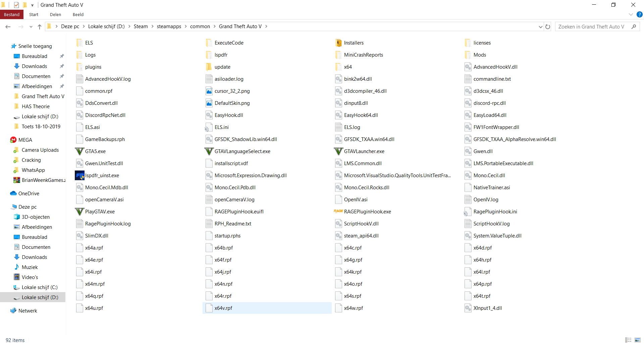Click the RAGEPluginHook.exe icon
The height and width of the screenshot is (344, 644).
(338, 211)
